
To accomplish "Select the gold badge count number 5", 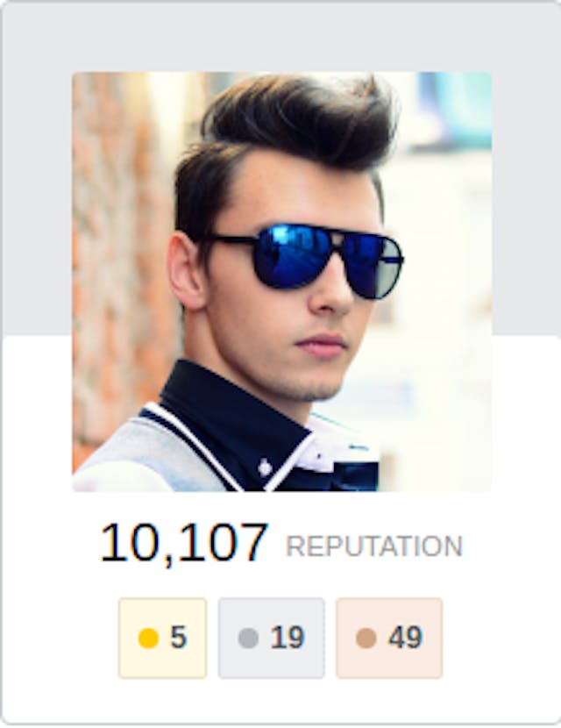I will [x=179, y=638].
